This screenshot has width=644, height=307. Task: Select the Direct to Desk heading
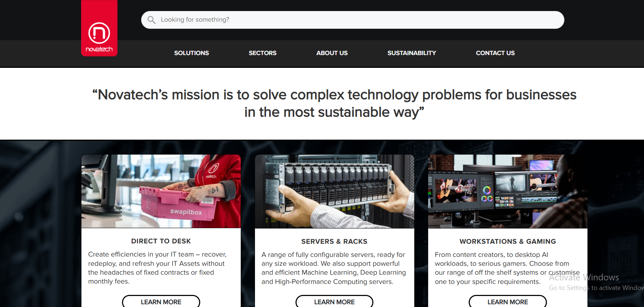pos(161,241)
